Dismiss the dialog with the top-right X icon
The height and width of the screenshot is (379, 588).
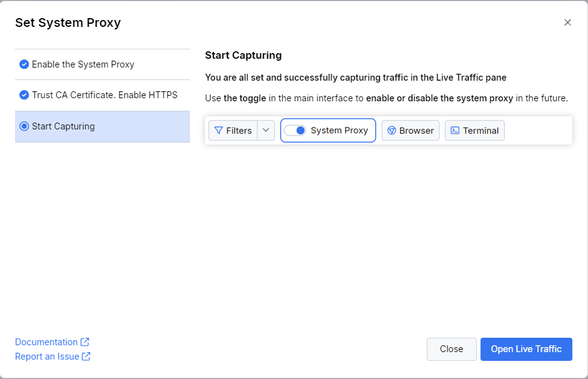(x=567, y=23)
